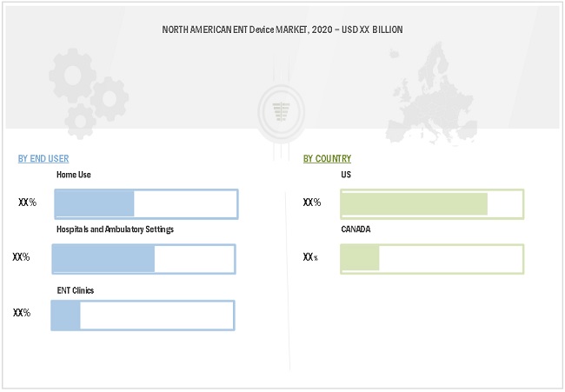Click the XX% value beside ENT Clinics bar

(22, 313)
